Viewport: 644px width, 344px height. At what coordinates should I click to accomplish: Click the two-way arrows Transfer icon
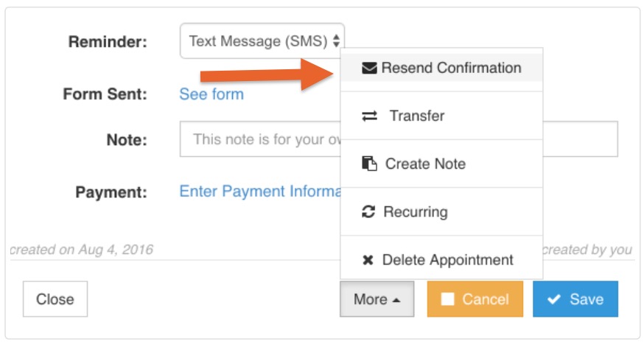pyautogui.click(x=369, y=116)
